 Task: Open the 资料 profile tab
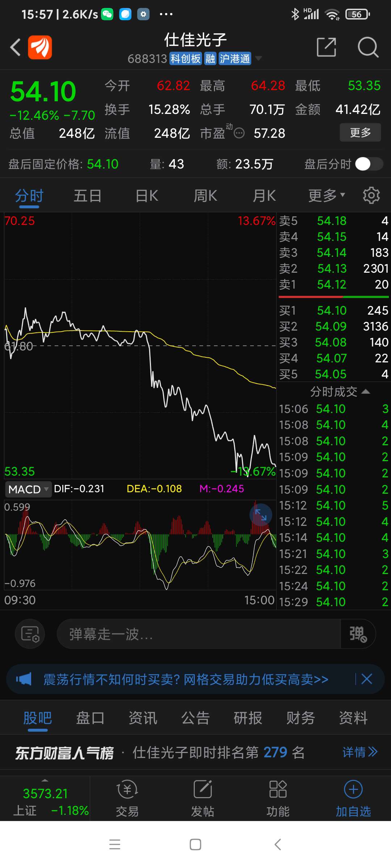[x=353, y=718]
